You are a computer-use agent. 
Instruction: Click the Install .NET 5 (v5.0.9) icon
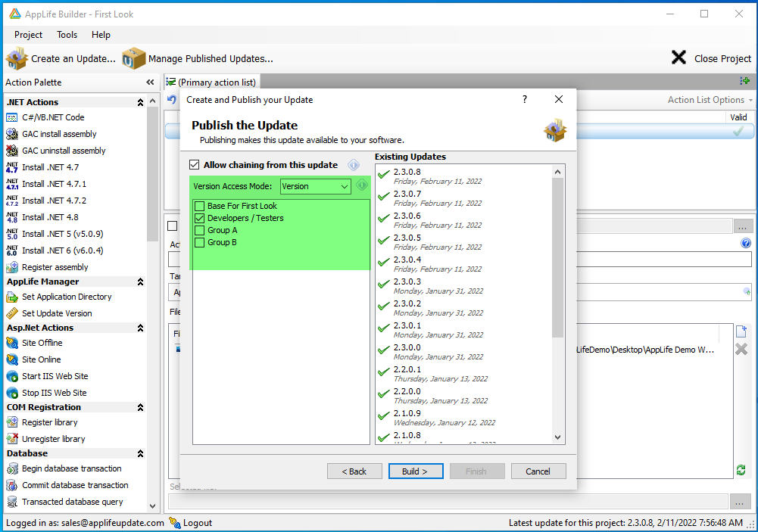click(x=12, y=234)
